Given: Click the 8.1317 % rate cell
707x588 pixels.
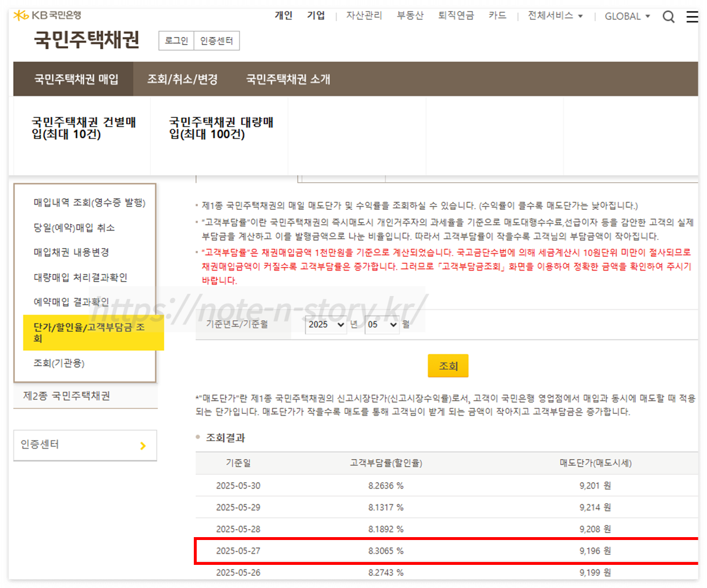Looking at the screenshot, I should (386, 507).
